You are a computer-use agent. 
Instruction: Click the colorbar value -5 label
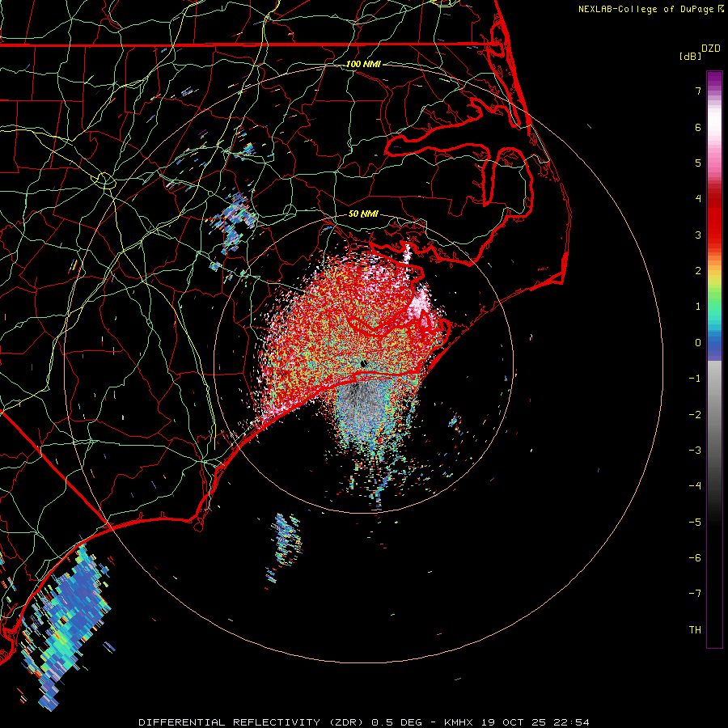pyautogui.click(x=695, y=523)
